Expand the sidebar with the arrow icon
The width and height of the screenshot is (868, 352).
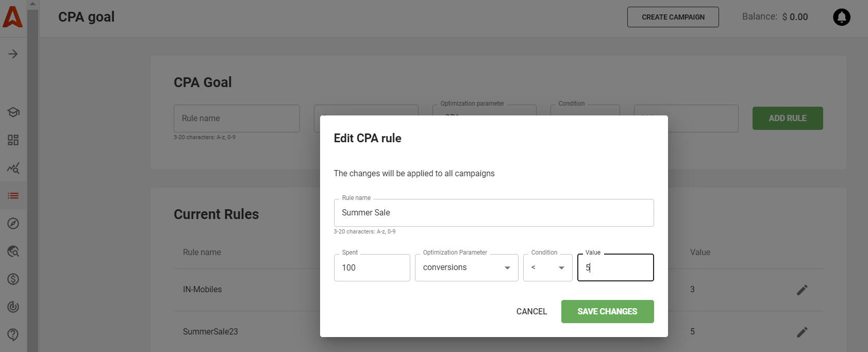click(x=13, y=54)
